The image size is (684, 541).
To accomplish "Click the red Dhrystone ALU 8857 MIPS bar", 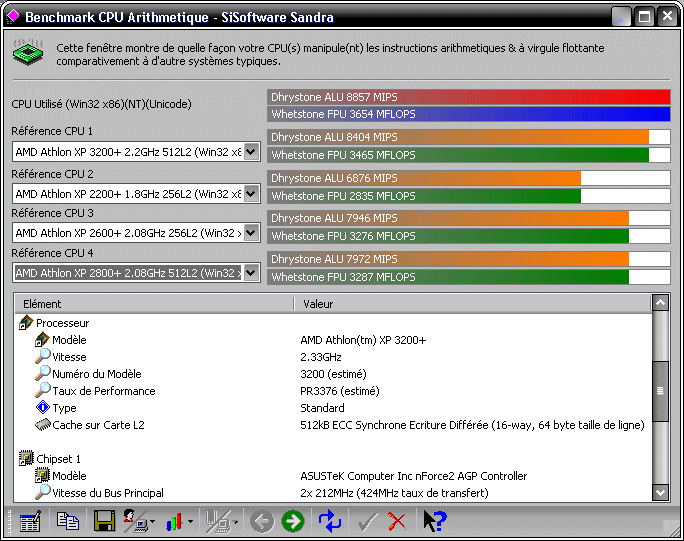I will (468, 96).
